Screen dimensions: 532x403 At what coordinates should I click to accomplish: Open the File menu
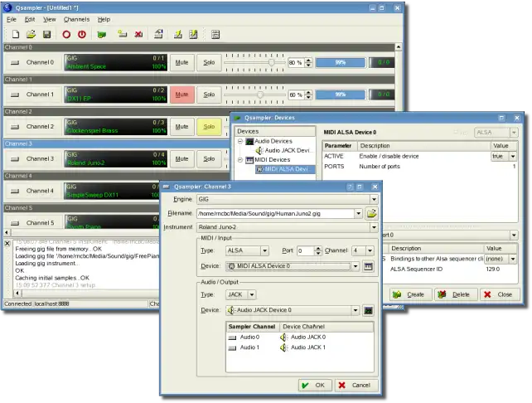pos(12,19)
